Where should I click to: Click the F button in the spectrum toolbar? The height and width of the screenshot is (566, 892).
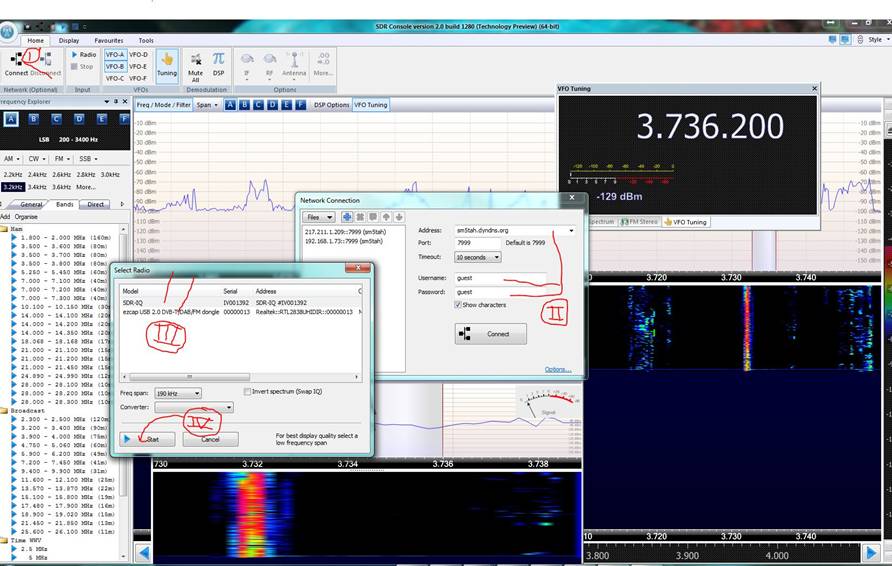tap(300, 105)
